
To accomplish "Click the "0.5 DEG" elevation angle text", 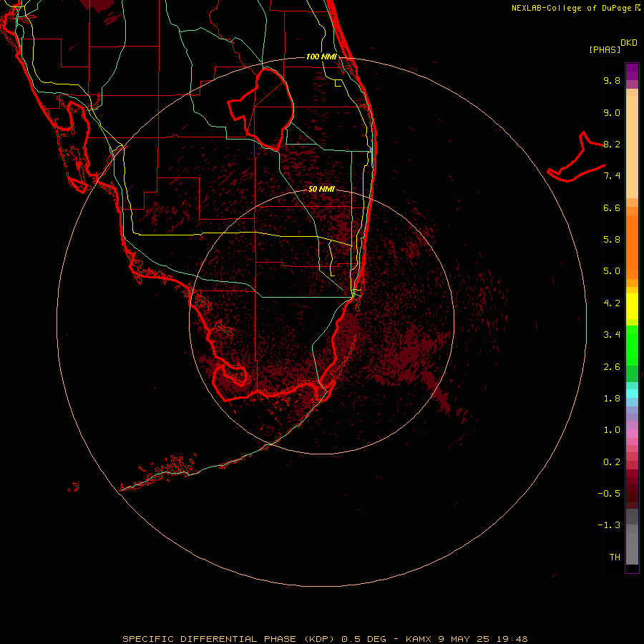I will click(x=364, y=639).
